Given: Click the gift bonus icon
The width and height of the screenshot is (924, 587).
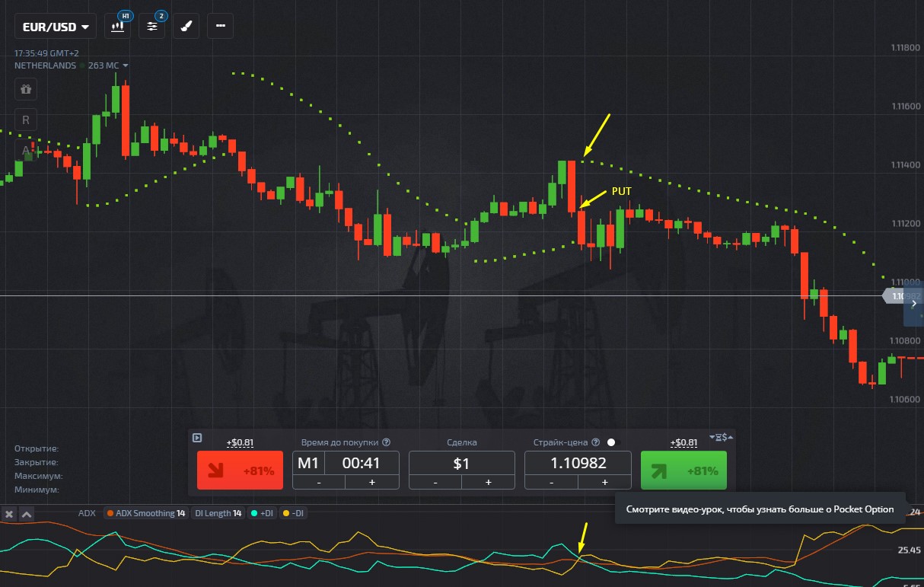Looking at the screenshot, I should 26,89.
